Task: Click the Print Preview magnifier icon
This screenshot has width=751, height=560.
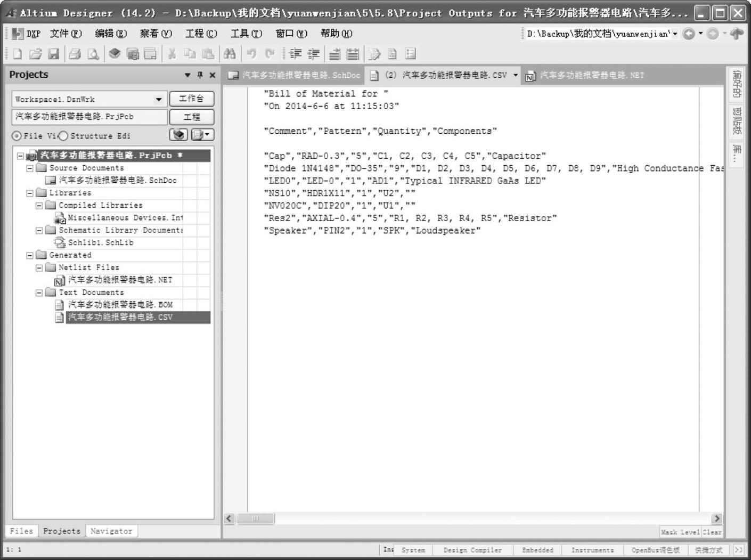Action: tap(93, 54)
